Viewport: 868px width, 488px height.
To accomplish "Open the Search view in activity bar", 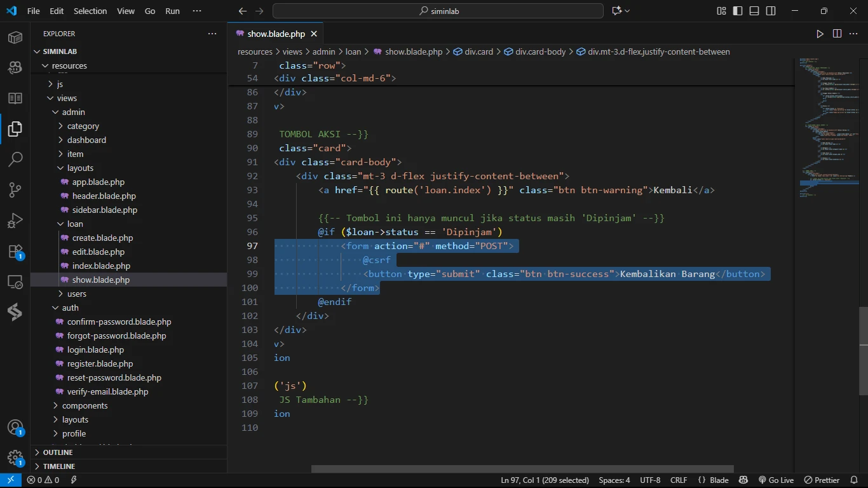I will [x=15, y=159].
